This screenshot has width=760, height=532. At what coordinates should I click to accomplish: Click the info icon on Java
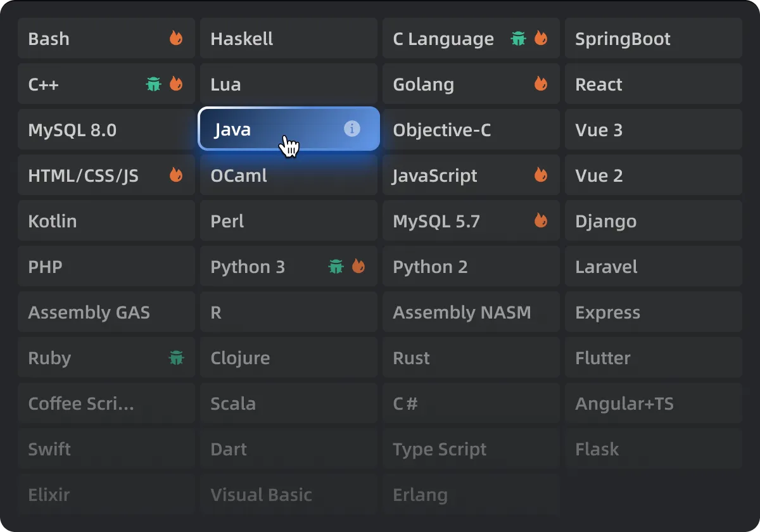pos(351,129)
